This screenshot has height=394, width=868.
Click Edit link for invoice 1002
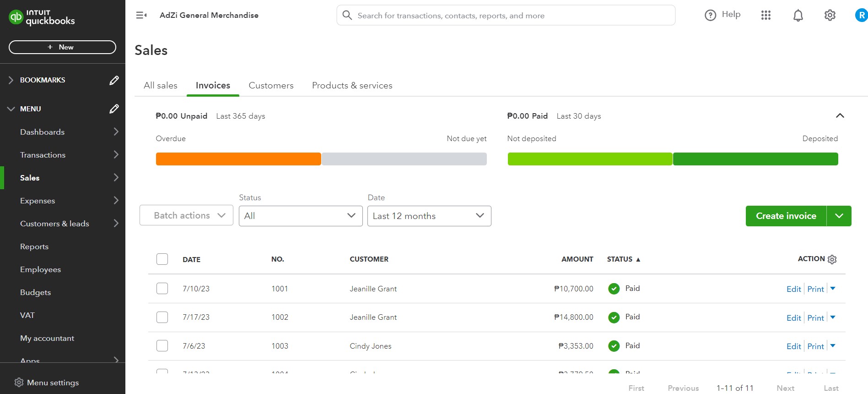[793, 317]
